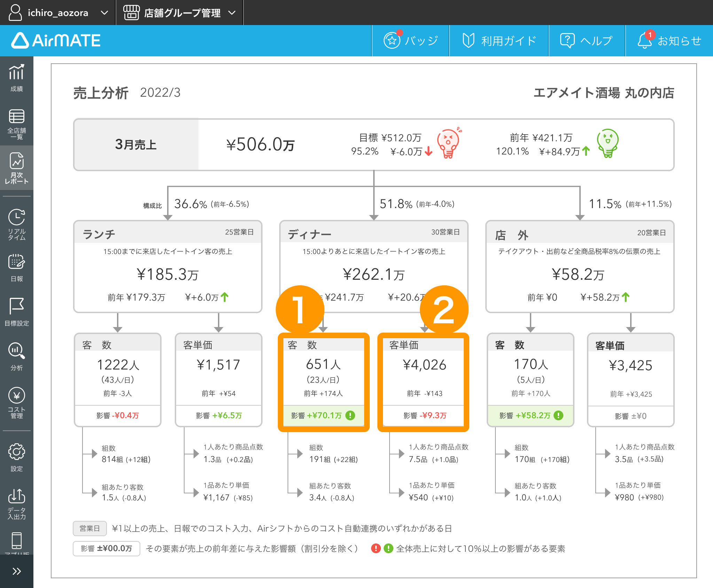This screenshot has width=713, height=588.
Task: Click the store group shop icon
Action: (131, 13)
